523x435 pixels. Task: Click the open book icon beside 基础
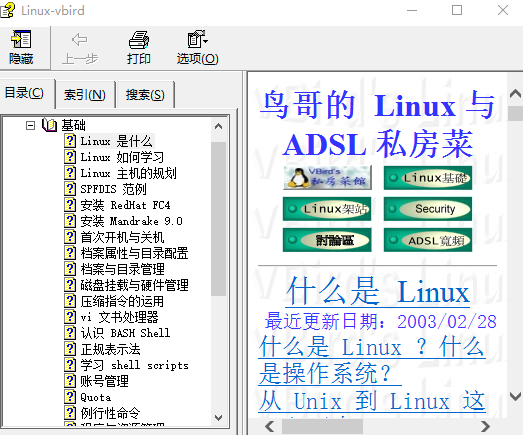click(49, 125)
